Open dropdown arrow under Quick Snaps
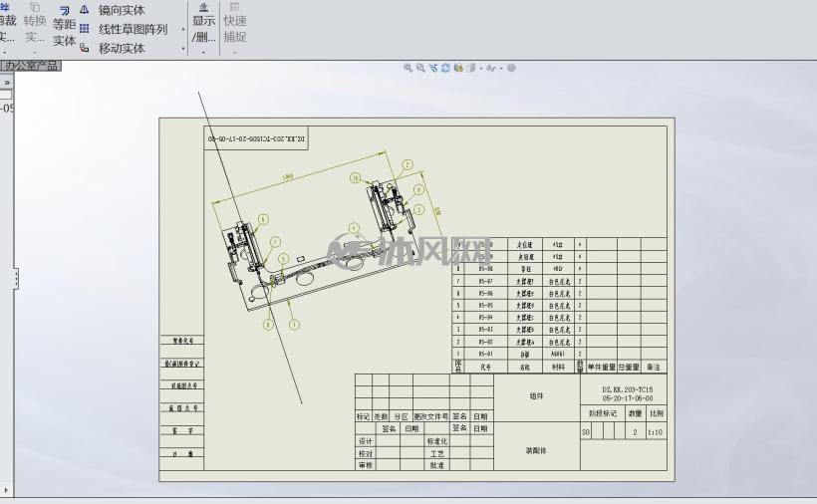 pyautogui.click(x=234, y=52)
